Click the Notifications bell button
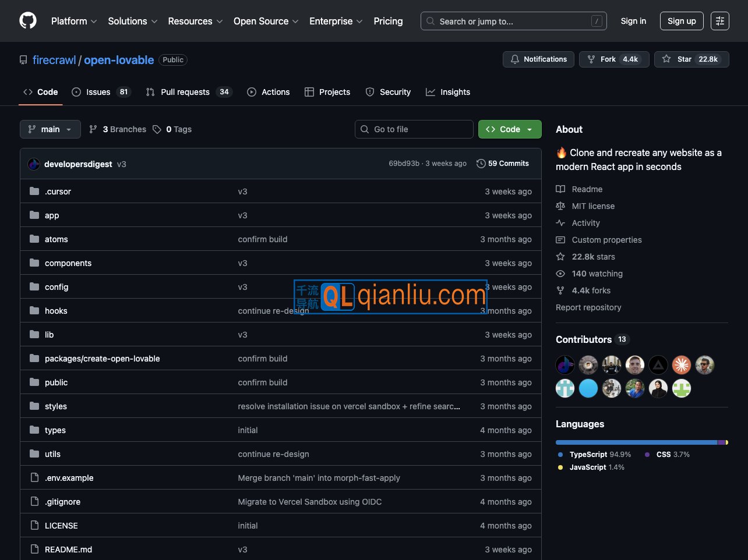 tap(538, 59)
